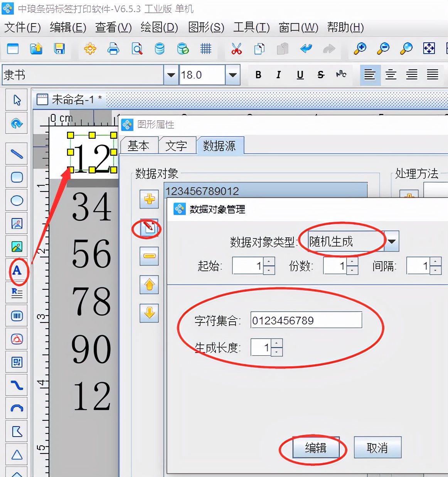
Task: Choose the line drawing tool
Action: 16,154
